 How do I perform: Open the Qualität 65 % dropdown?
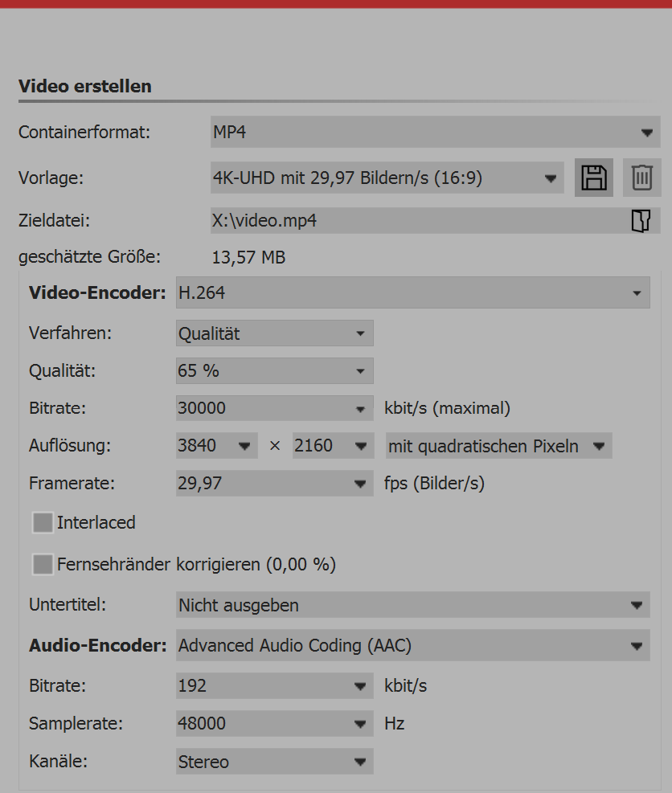pyautogui.click(x=274, y=371)
